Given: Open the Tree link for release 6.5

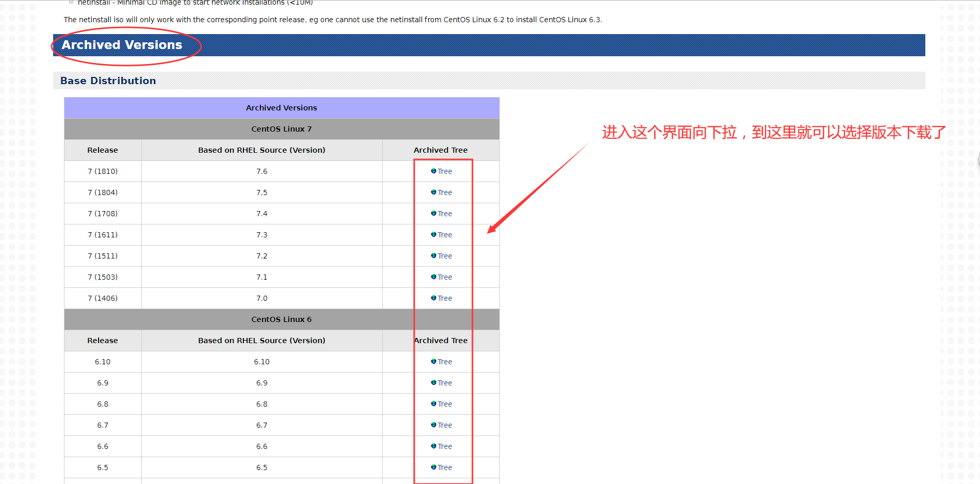Looking at the screenshot, I should (x=445, y=467).
